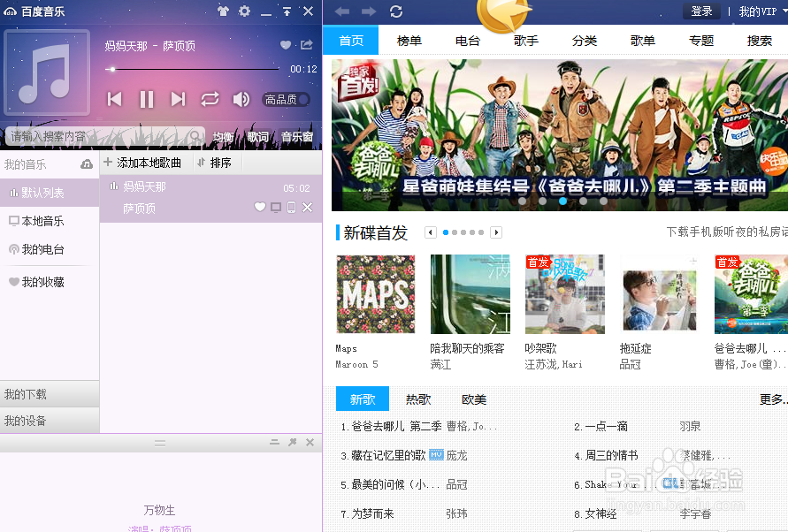Select the 热歌 tab
The image size is (788, 532).
[418, 399]
